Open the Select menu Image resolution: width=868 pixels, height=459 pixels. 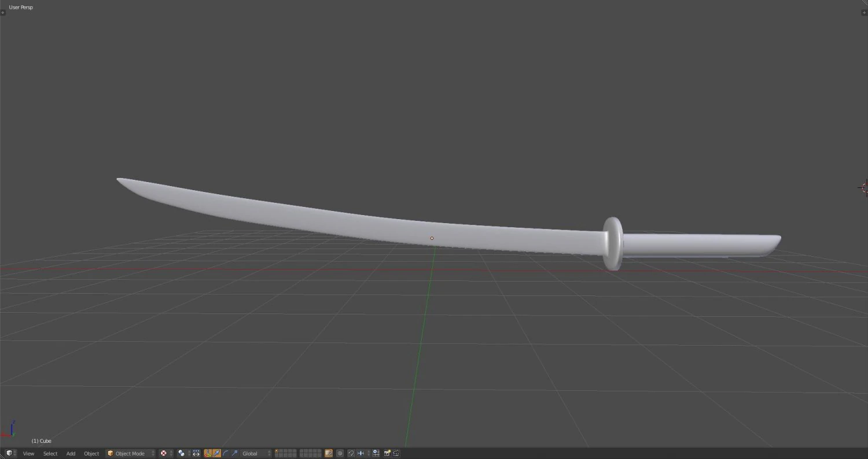[50, 454]
